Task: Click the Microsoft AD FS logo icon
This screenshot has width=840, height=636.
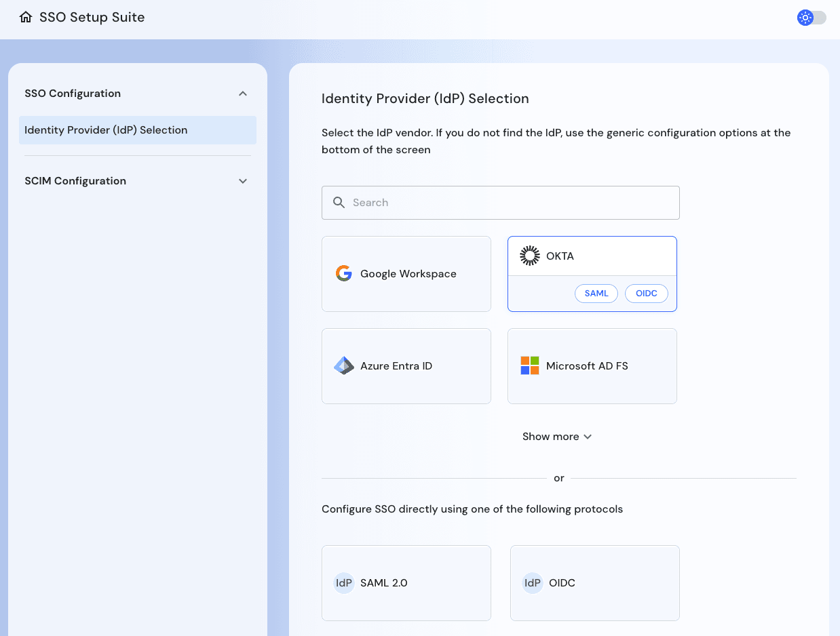Action: (x=529, y=365)
